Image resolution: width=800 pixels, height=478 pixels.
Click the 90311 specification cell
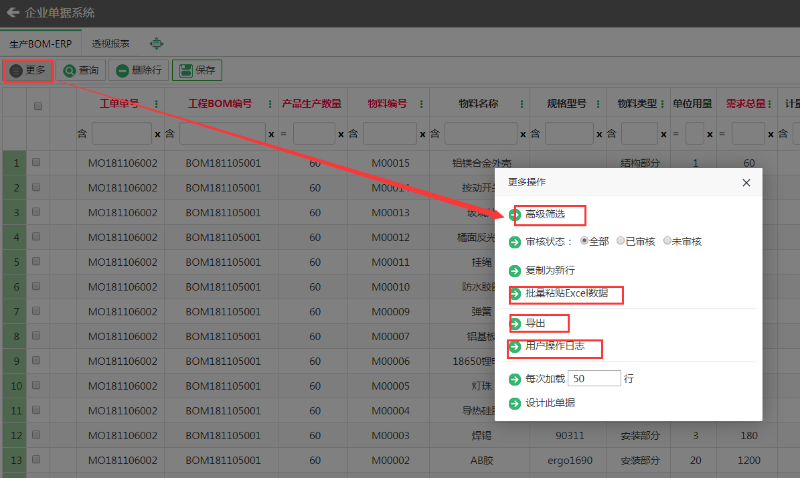coord(570,435)
